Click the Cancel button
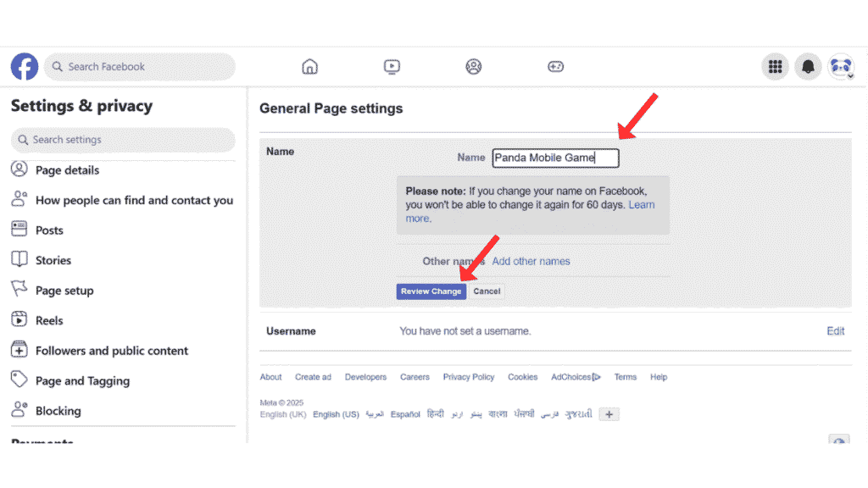868x488 pixels. click(x=487, y=291)
